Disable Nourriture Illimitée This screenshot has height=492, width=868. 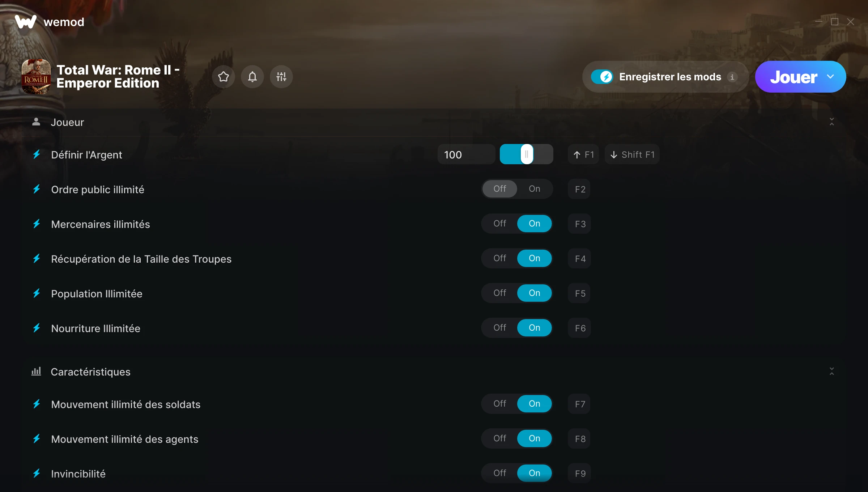click(x=500, y=328)
